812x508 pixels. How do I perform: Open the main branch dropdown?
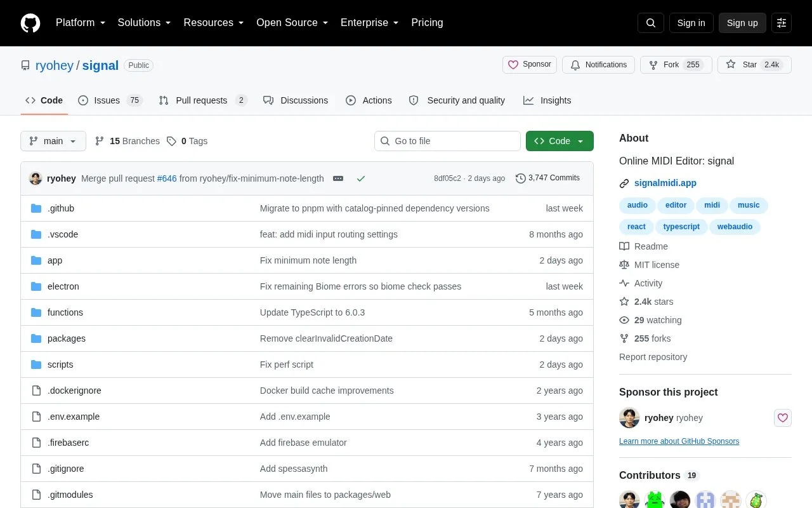click(53, 141)
